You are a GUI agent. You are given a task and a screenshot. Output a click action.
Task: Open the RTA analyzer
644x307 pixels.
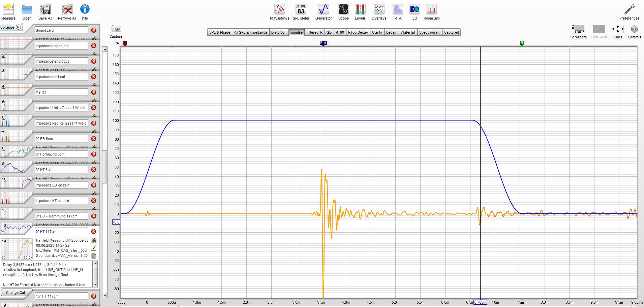pyautogui.click(x=398, y=12)
